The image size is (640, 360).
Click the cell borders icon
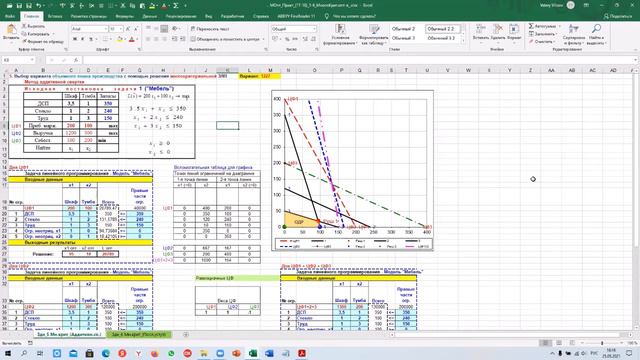pyautogui.click(x=105, y=39)
